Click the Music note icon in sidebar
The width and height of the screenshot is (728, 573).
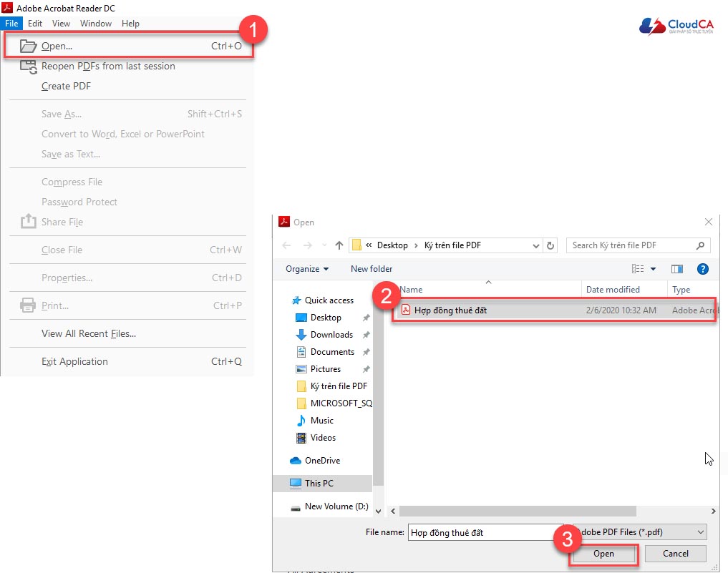pyautogui.click(x=301, y=421)
